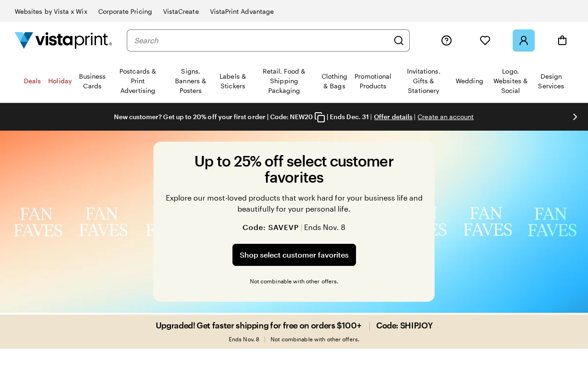Open the help question mark icon
The image size is (588, 368).
(x=447, y=40)
